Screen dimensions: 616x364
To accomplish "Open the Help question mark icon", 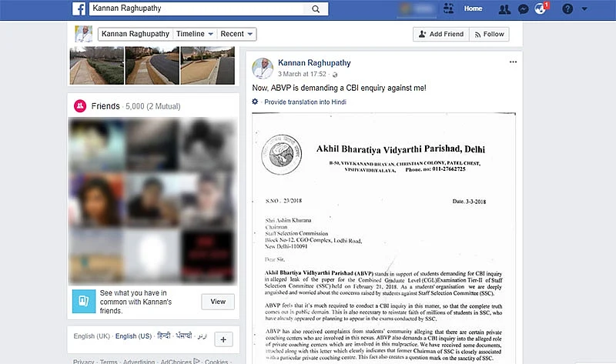I will 567,8.
